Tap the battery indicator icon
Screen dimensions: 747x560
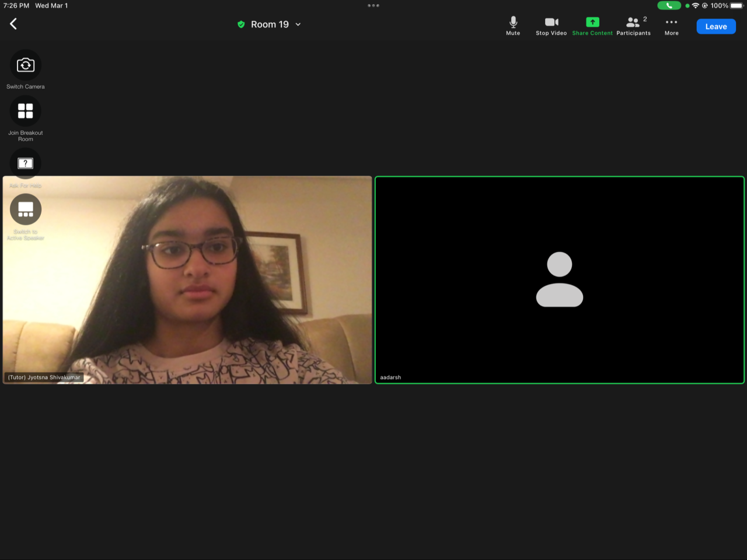click(x=737, y=6)
